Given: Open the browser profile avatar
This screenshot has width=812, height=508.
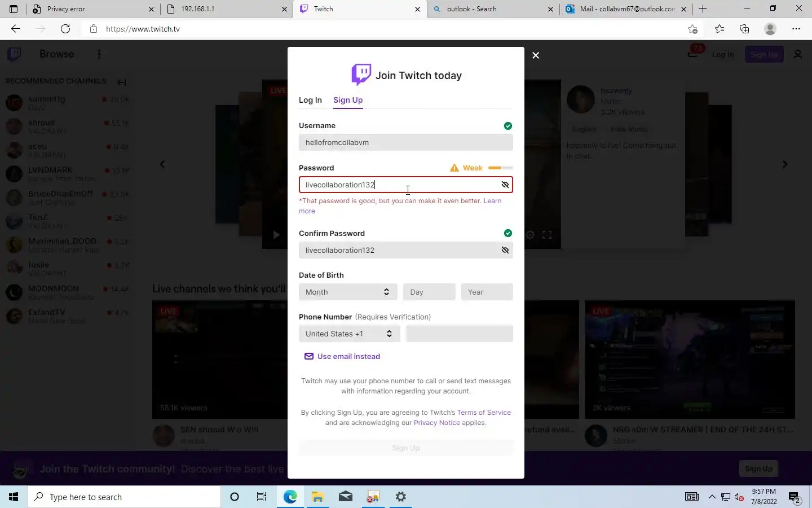Looking at the screenshot, I should (770, 29).
